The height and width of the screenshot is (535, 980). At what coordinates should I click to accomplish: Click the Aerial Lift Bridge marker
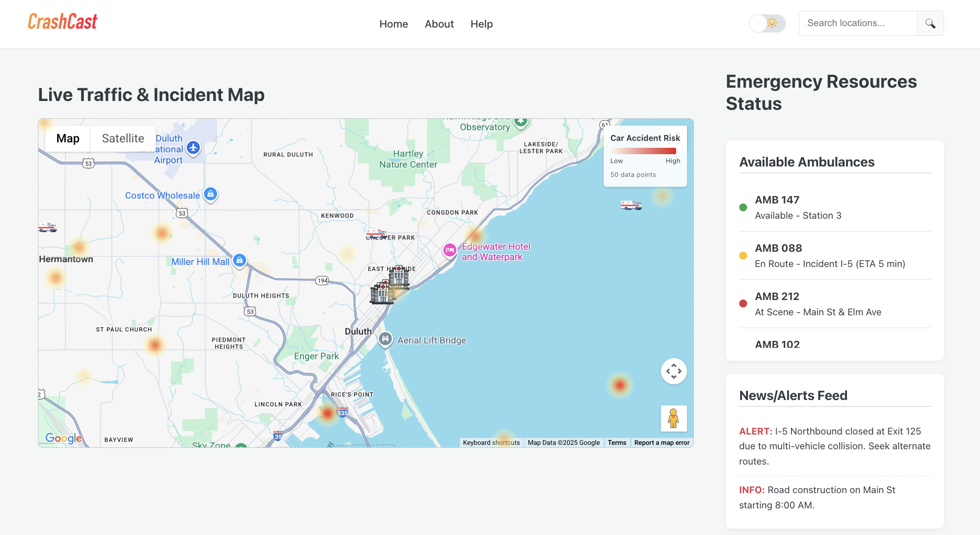(x=385, y=338)
